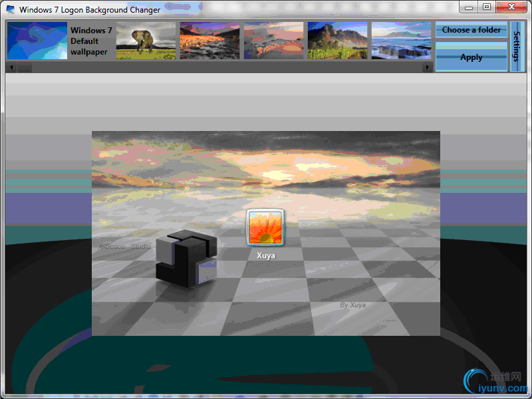Click the Windows 7 Default wallpaper label

point(91,41)
